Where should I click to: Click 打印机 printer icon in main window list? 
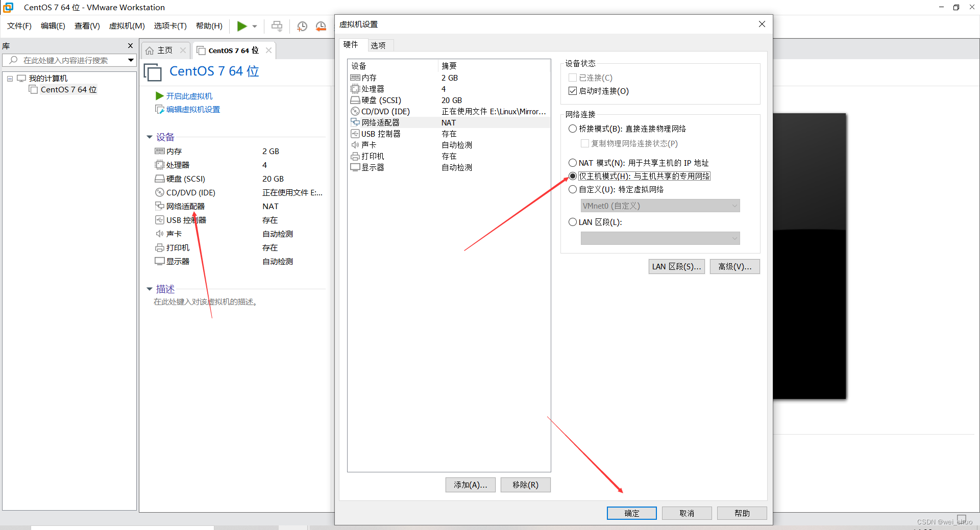[160, 247]
